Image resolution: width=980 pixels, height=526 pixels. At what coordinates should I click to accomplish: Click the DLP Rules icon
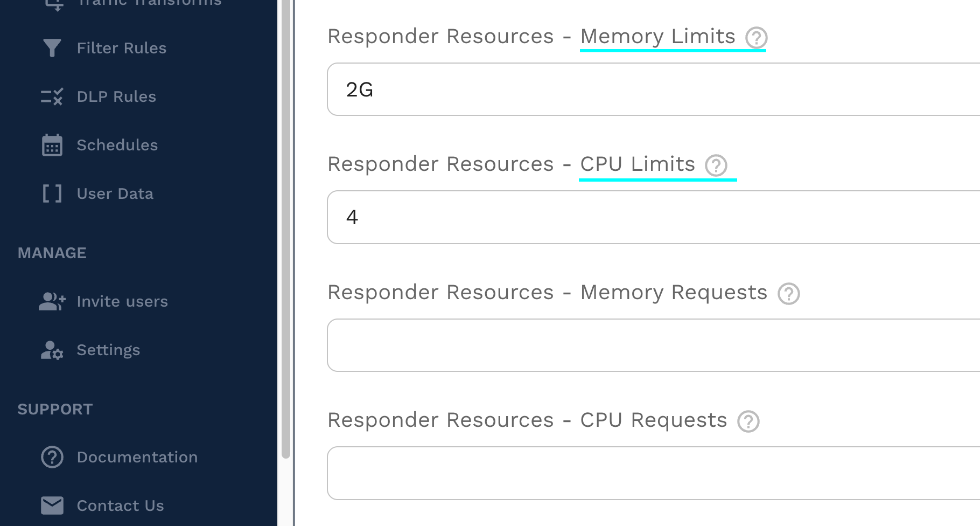click(x=52, y=96)
